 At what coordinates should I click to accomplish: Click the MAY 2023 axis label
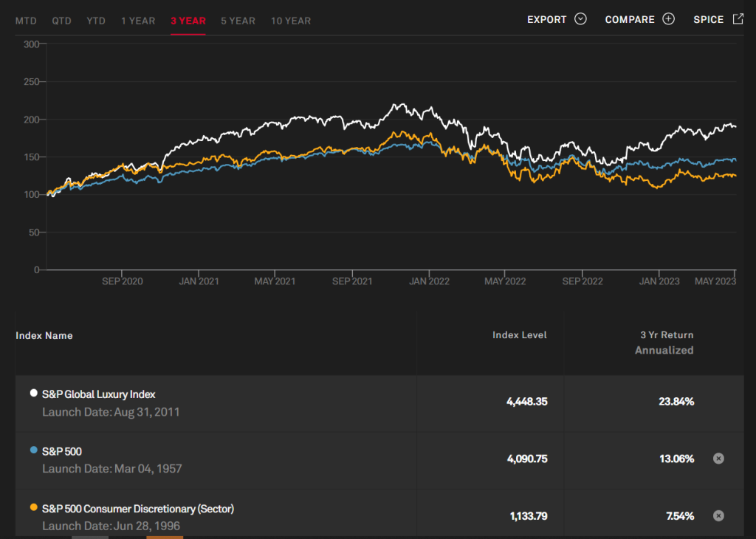pyautogui.click(x=715, y=281)
